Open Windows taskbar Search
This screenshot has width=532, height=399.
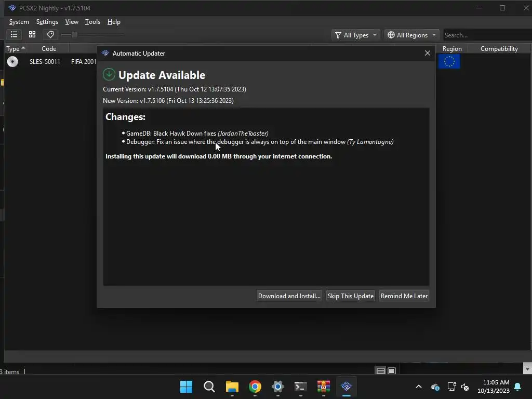pos(209,387)
